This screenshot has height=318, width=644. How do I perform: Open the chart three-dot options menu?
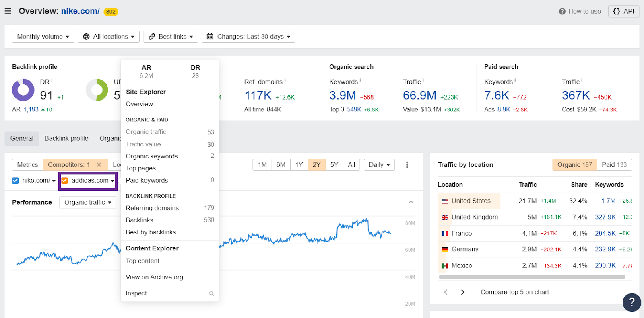(x=407, y=165)
